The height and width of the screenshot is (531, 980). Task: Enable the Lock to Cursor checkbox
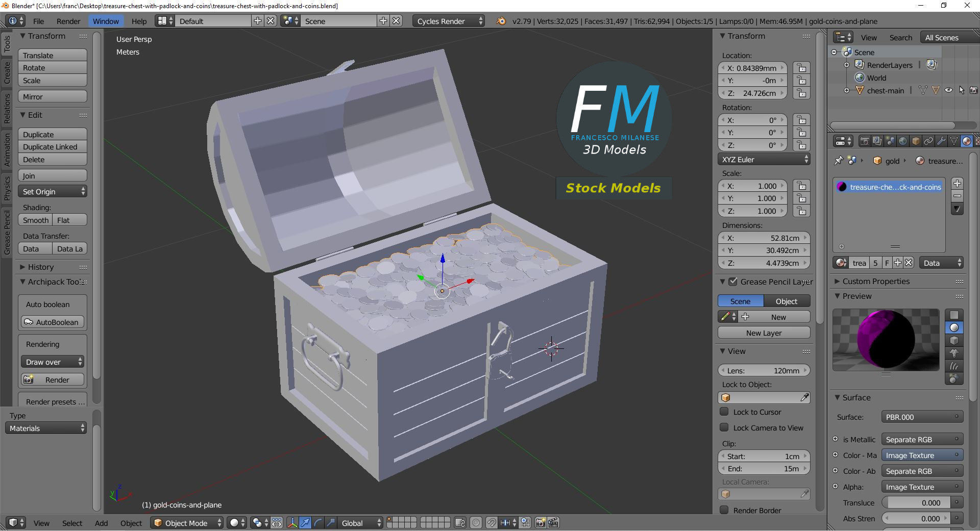(x=724, y=412)
